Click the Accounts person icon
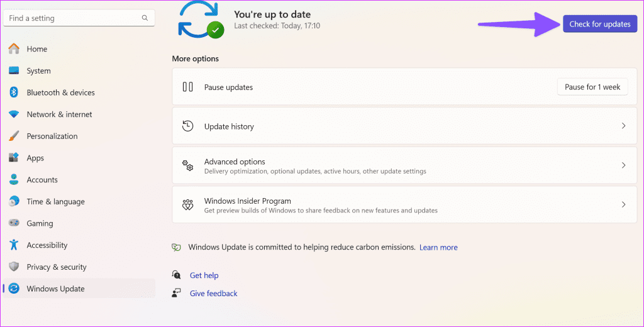Viewport: 644px width, 327px height. [14, 179]
